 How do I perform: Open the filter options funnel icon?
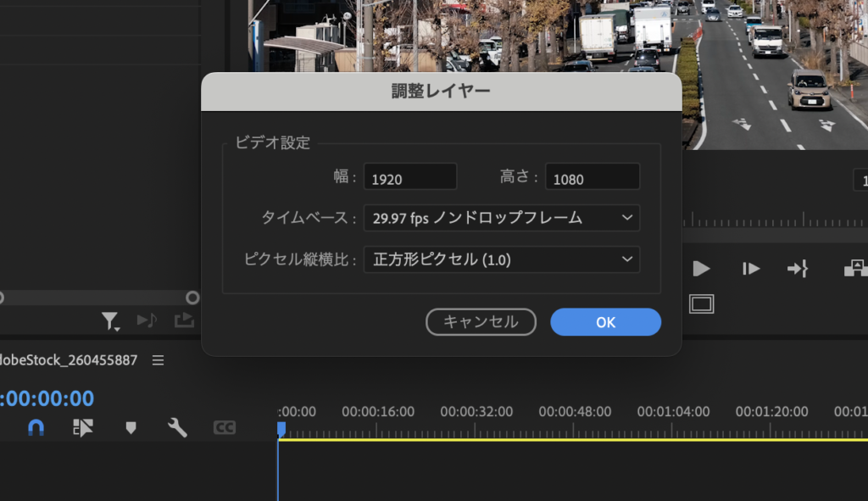[110, 320]
